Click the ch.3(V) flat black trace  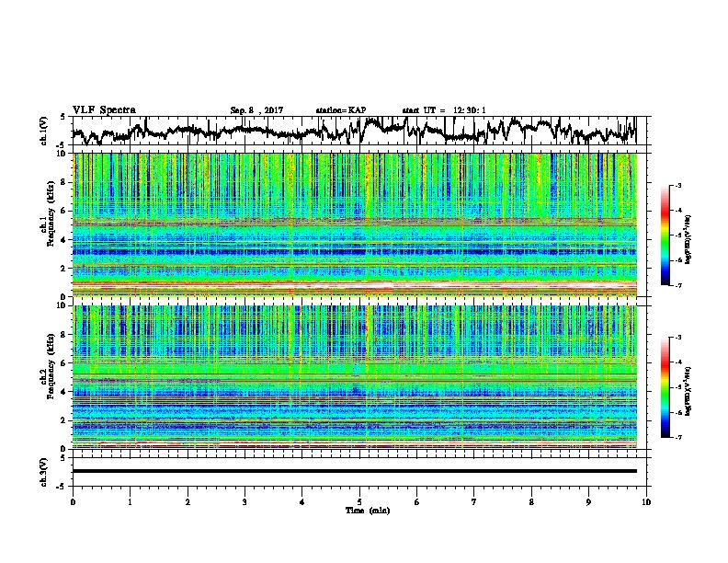[355, 471]
